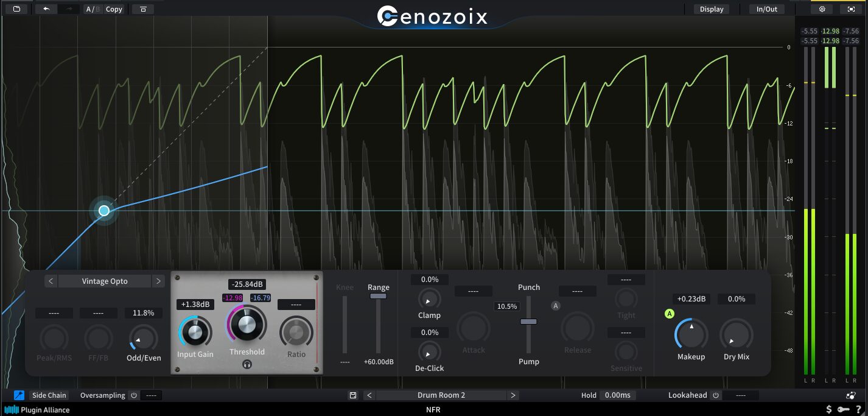868x416 pixels.
Task: Click the Input Gain knob
Action: pyautogui.click(x=195, y=332)
